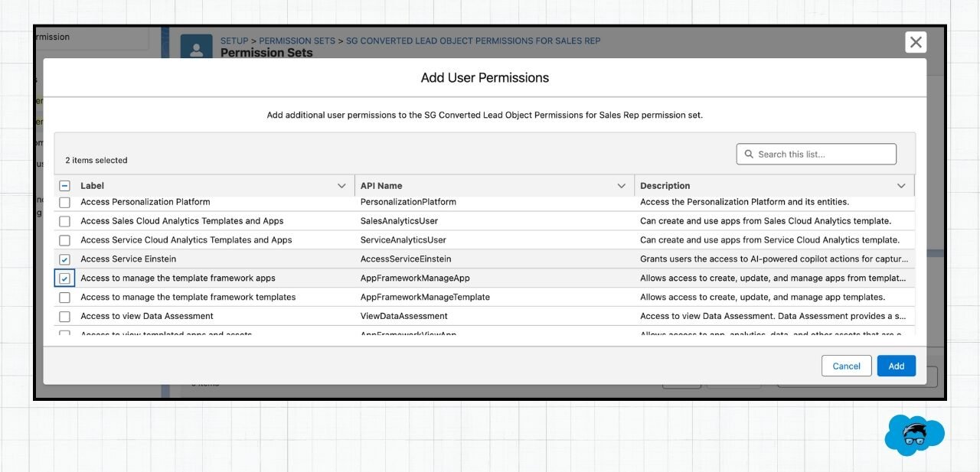Click the ServiceAnalyticsUser API name cell

pos(403,240)
